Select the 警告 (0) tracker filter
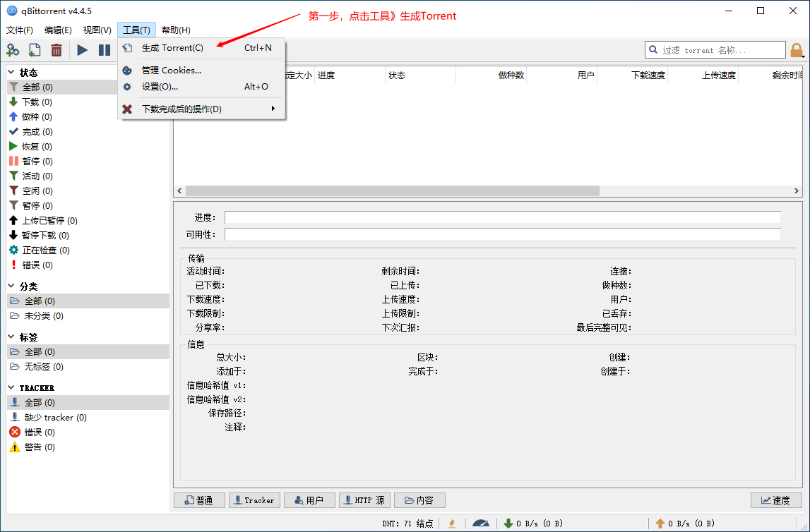 tap(88, 447)
